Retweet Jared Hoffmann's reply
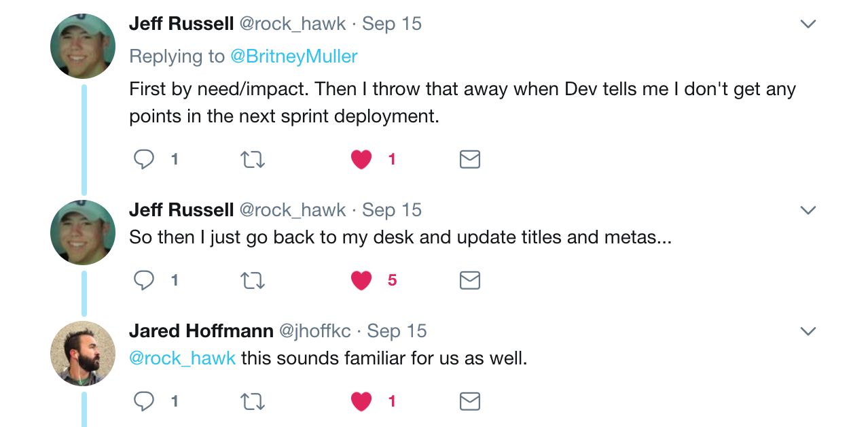Viewport: 868px width, 427px height. click(252, 400)
